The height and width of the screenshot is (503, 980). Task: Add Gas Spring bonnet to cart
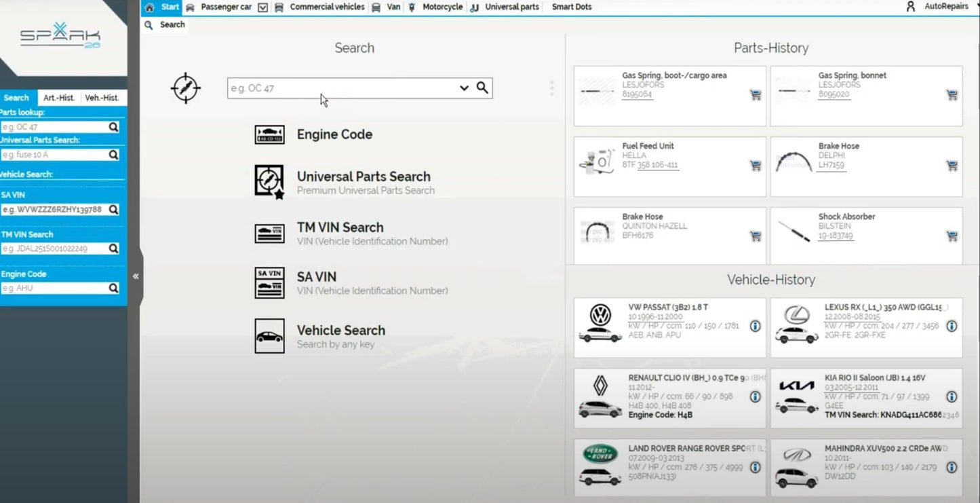coord(952,95)
